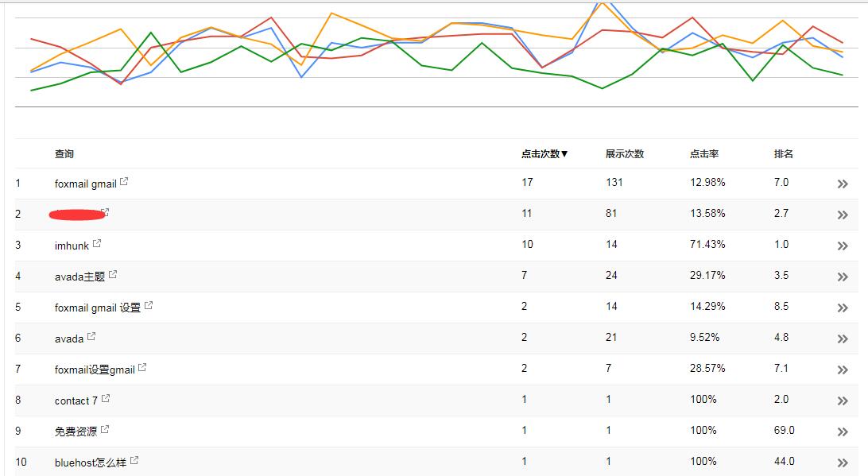Open external link icon next to foxmail gmail
Viewport: 868px width, 476px height.
coord(124,181)
